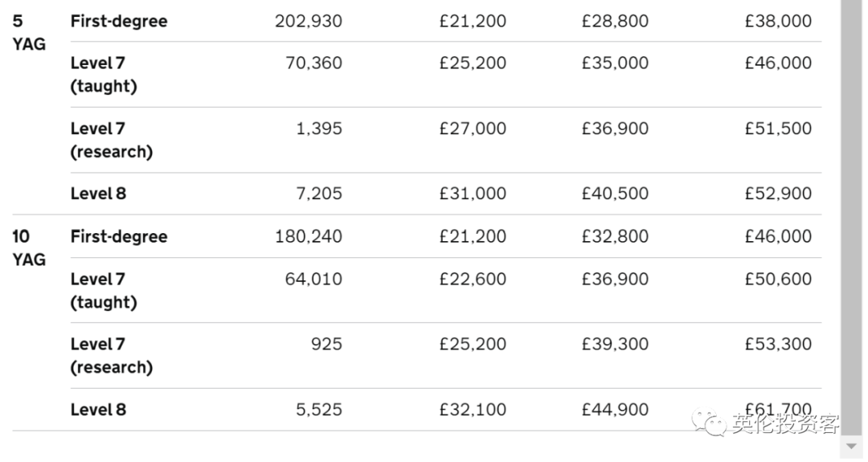Click Level 7 (research) with 1,395 graduates
The height and width of the screenshot is (462, 868).
click(111, 140)
